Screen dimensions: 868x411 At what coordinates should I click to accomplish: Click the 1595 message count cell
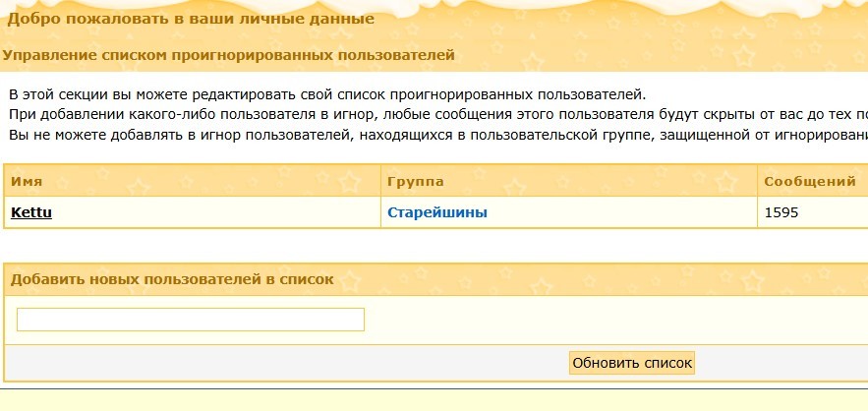(x=781, y=212)
